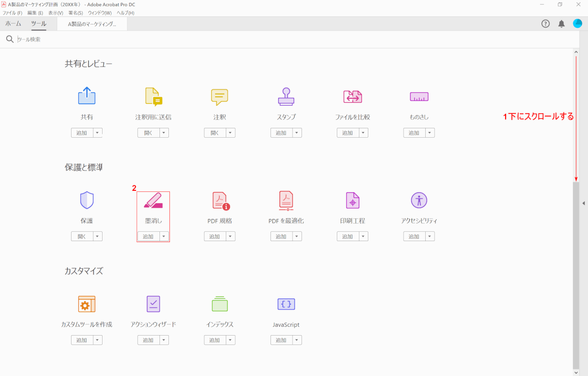Select the Compare Files (ファイルを比較) icon
The image size is (588, 376).
tap(352, 97)
